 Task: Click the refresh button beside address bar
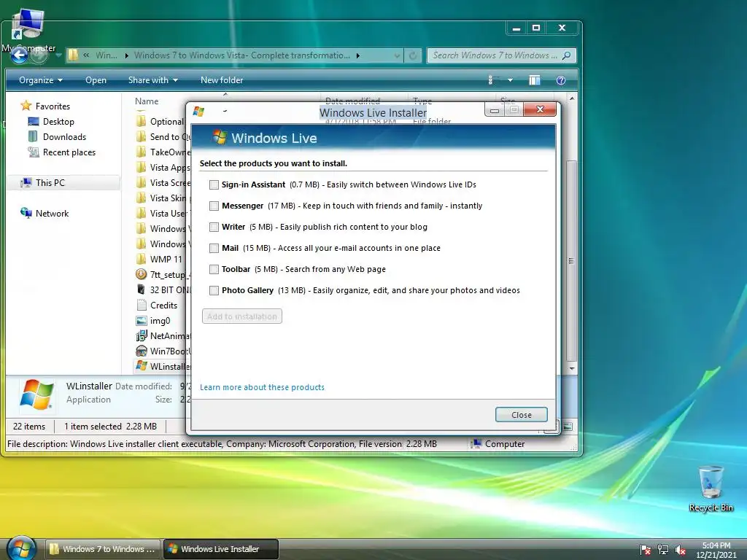point(413,55)
